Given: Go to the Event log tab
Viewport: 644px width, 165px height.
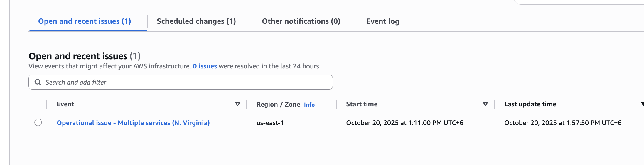Looking at the screenshot, I should tap(383, 21).
